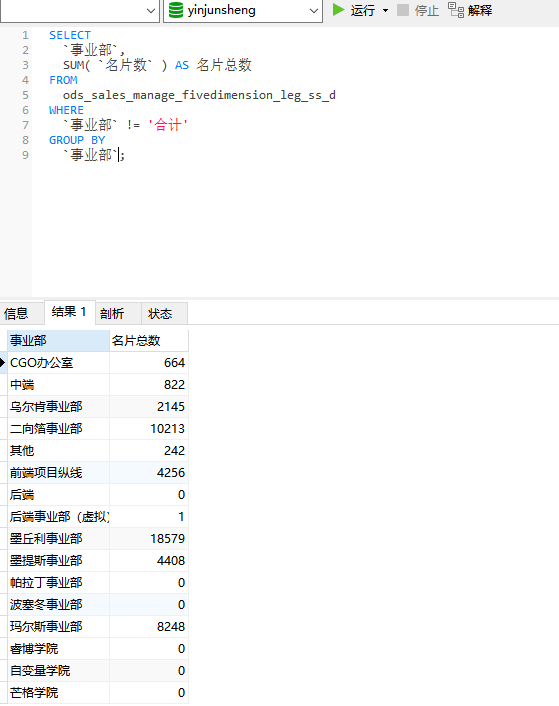
Task: Click the 名片总数 column header
Action: pos(149,341)
